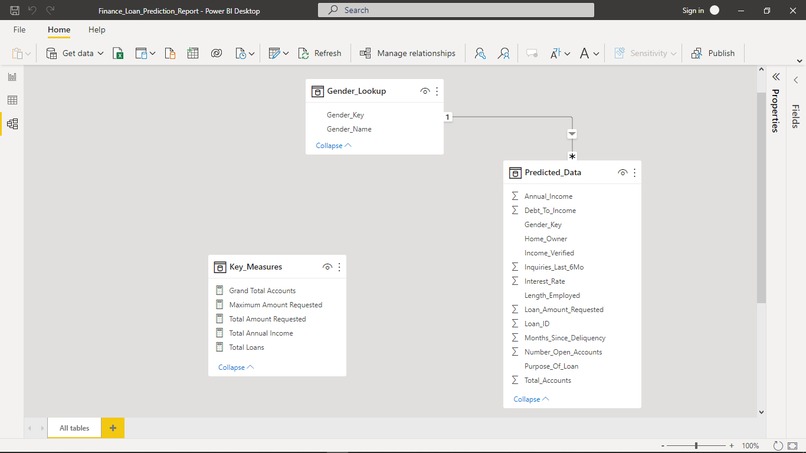Click the vertical scrollbar down arrow
Viewport: 806px width, 453px height.
761,412
